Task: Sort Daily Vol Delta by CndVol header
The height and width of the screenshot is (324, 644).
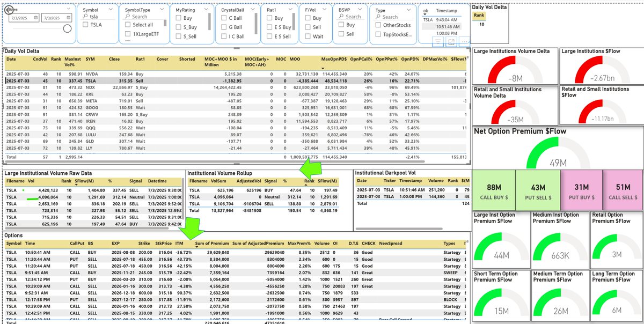Action: 40,60
